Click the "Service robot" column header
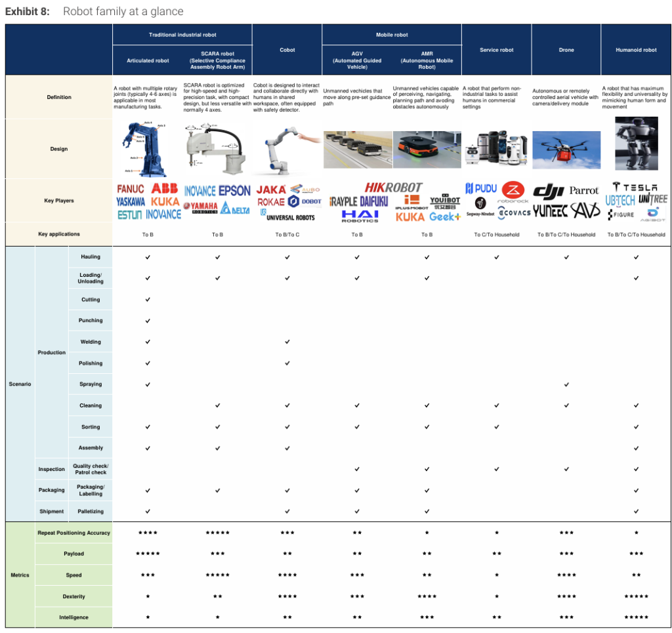Viewport: 672px width, 633px height. click(497, 50)
